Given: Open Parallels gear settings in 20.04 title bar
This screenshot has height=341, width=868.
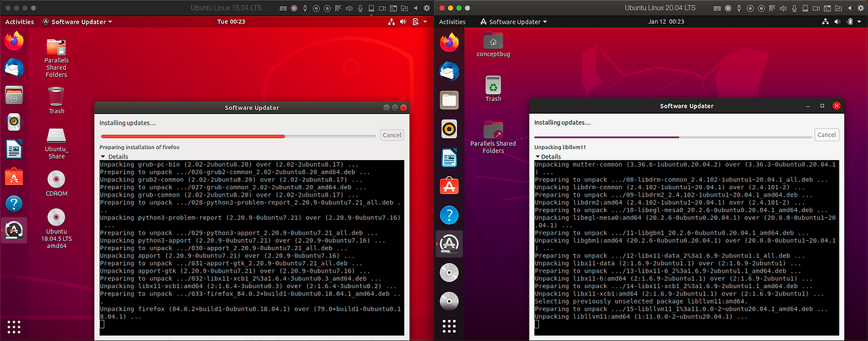Looking at the screenshot, I should tap(860, 8).
